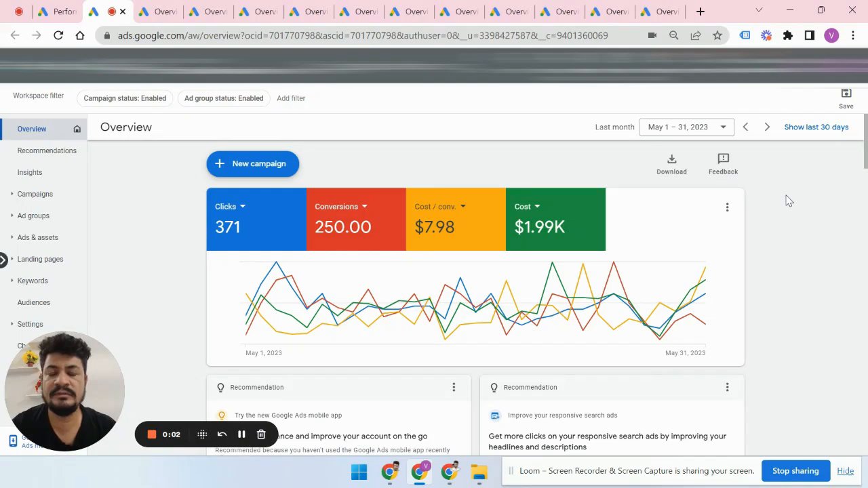Pause the Loom recording
The width and height of the screenshot is (868, 488).
241,434
